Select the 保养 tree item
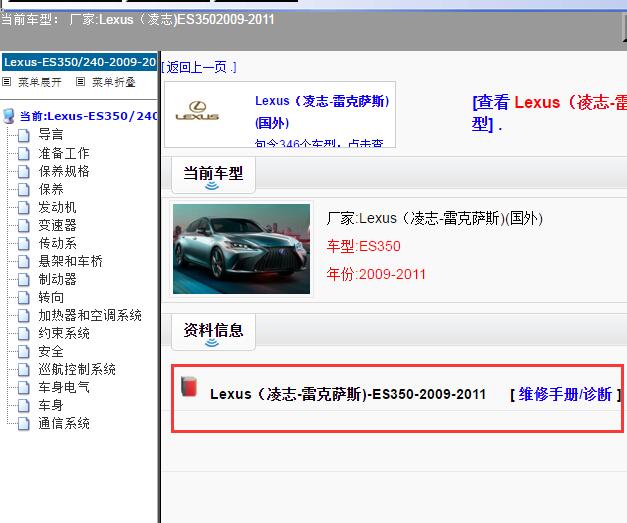This screenshot has height=523, width=627. click(x=51, y=189)
